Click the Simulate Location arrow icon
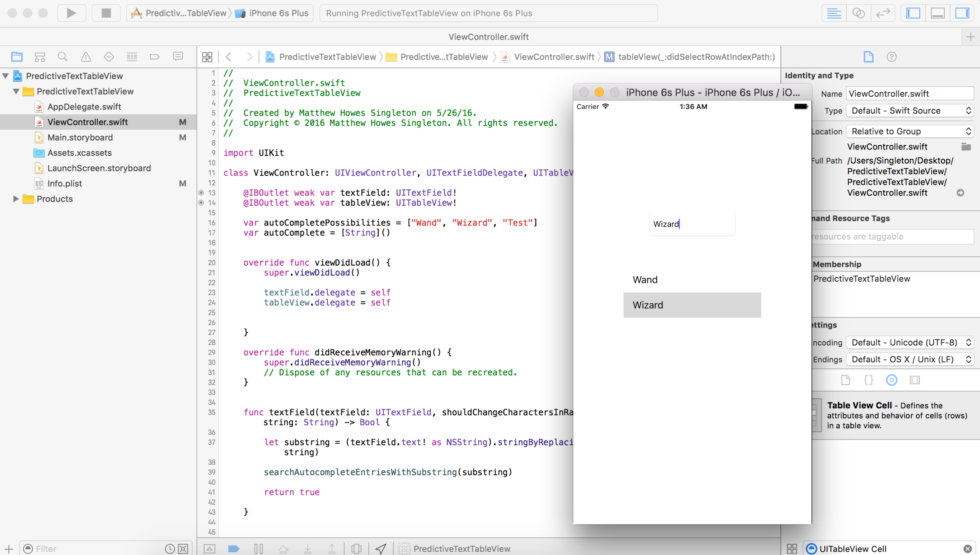980x555 pixels. point(381,548)
